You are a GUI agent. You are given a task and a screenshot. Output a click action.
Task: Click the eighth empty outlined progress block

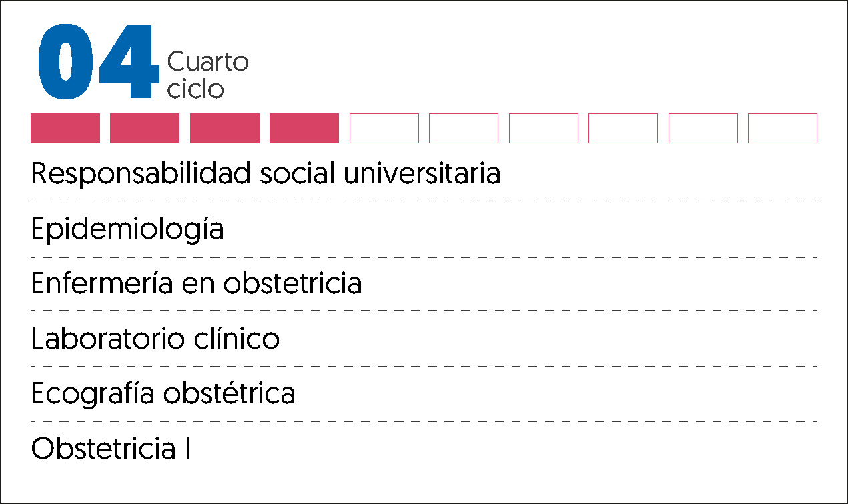[x=623, y=128]
